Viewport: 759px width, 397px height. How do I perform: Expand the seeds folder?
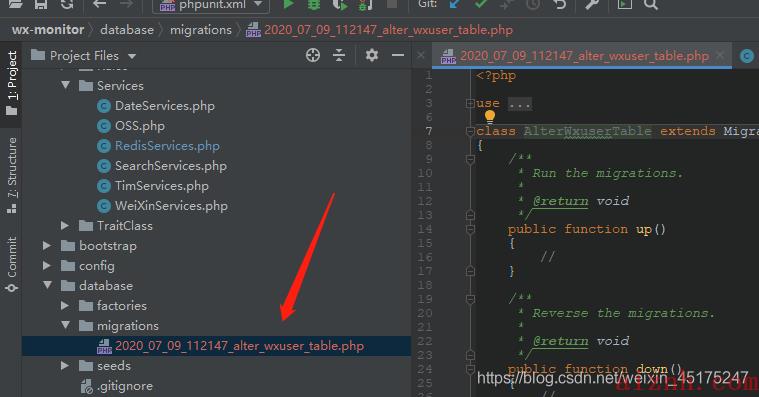pyautogui.click(x=65, y=366)
